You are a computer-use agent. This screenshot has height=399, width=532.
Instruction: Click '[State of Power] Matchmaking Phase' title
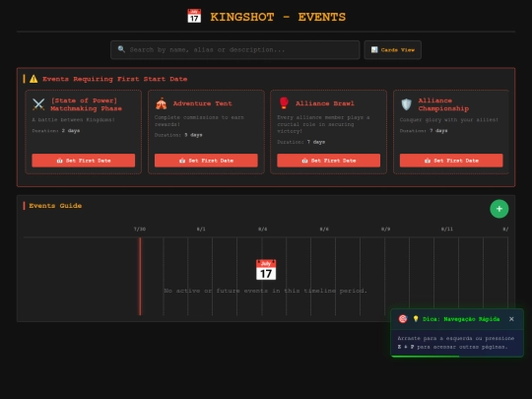[86, 104]
